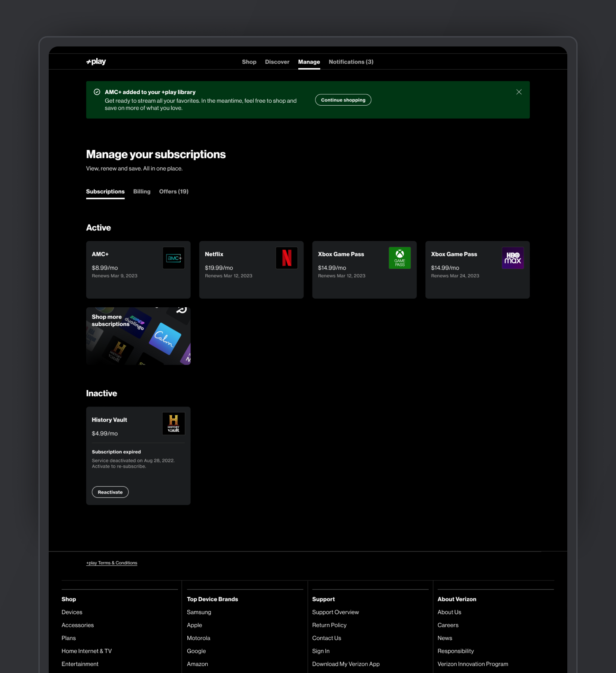The image size is (616, 673).
Task: Select the Manage navigation tab
Action: pyautogui.click(x=309, y=62)
